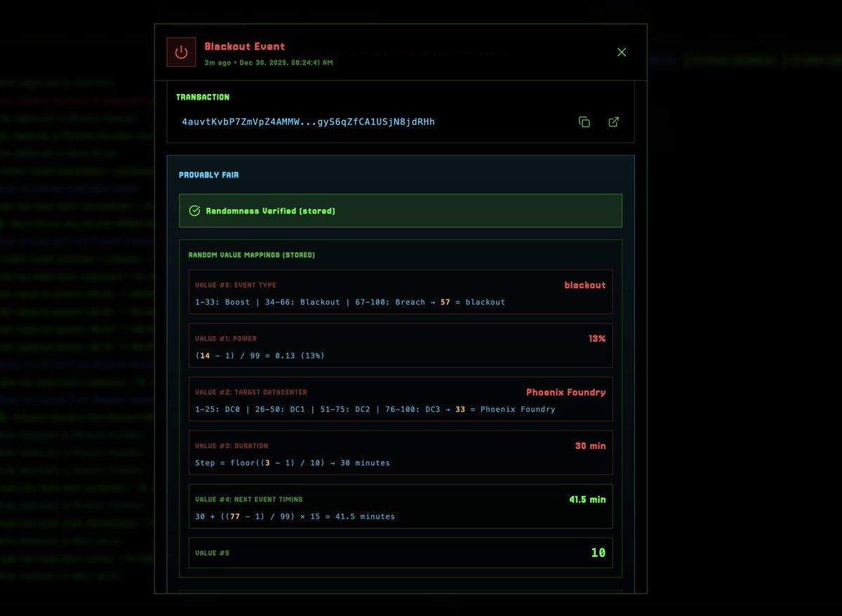Click the 30 min duration result
This screenshot has height=616, width=842.
pyautogui.click(x=590, y=446)
